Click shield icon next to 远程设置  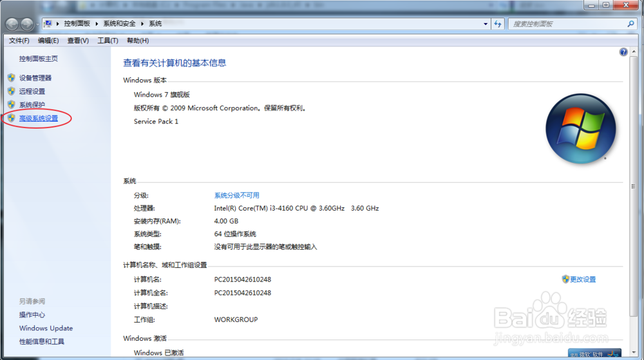pyautogui.click(x=12, y=91)
